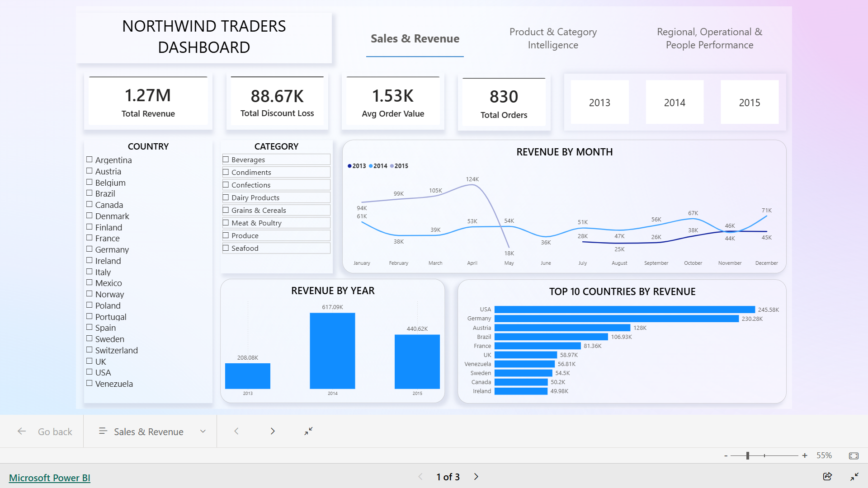Viewport: 868px width, 488px height.
Task: Tick the Germany country checkbox
Action: [90, 249]
